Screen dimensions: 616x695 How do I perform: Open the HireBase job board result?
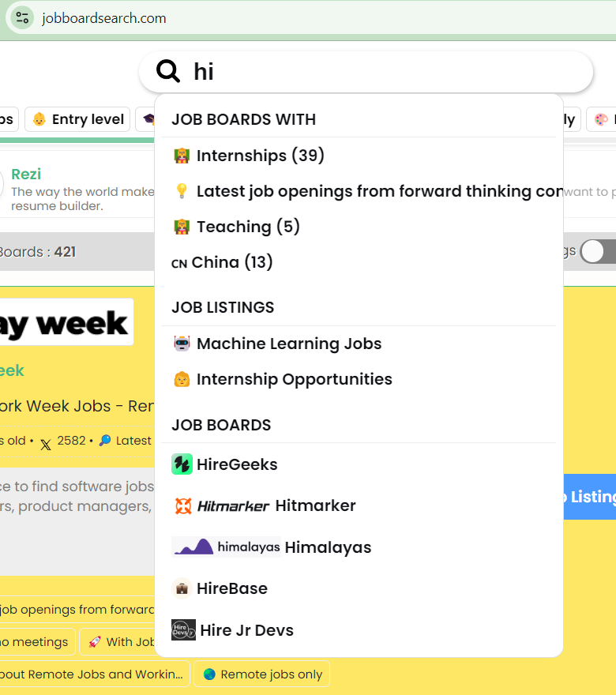[359, 588]
